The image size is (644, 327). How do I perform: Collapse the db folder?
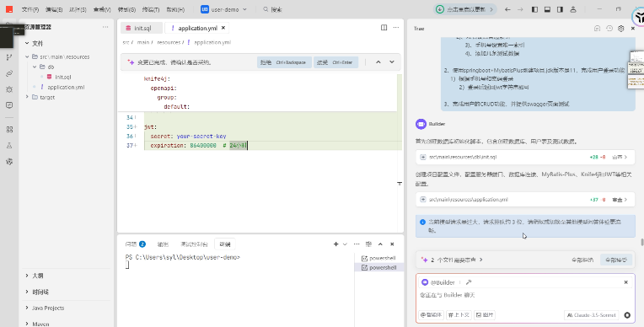(35, 67)
